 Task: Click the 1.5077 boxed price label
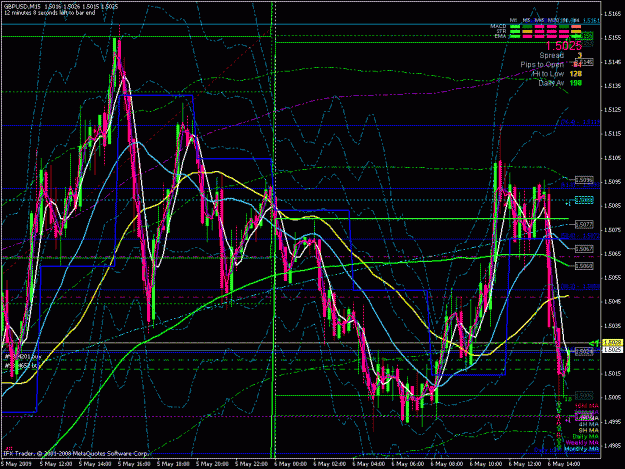tap(584, 225)
